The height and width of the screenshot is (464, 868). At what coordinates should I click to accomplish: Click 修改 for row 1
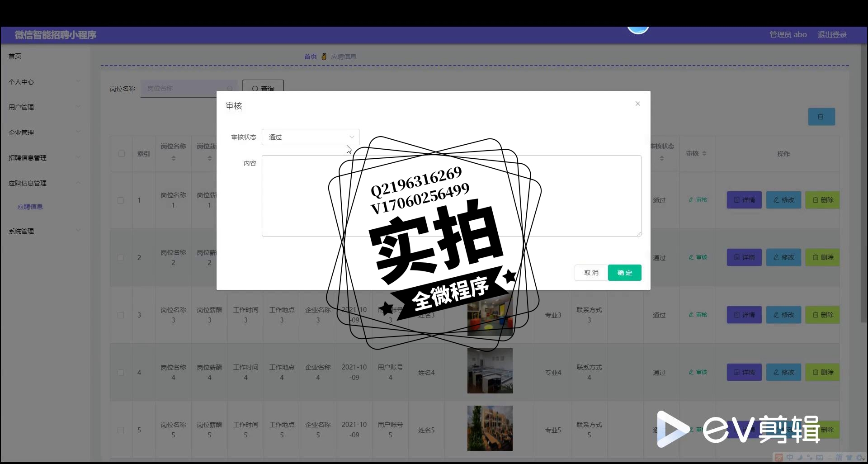(x=783, y=200)
